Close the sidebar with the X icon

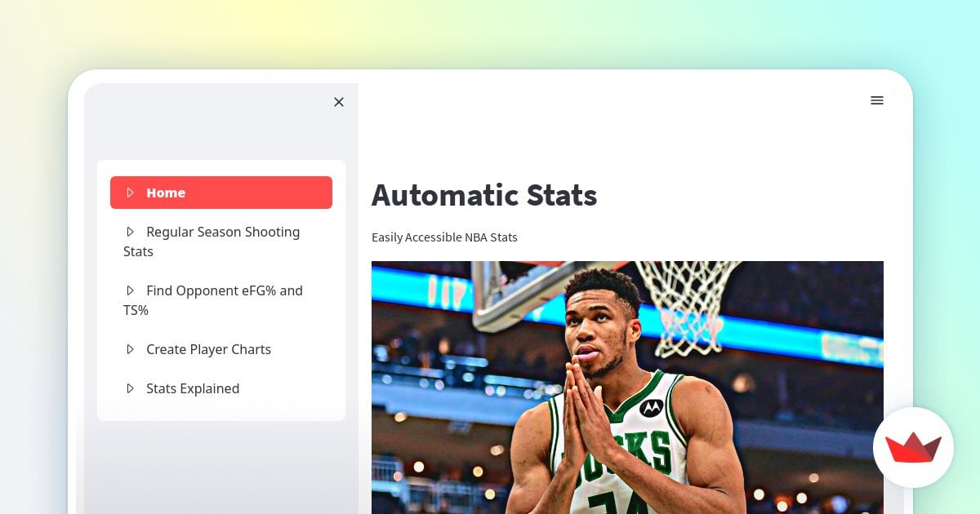(339, 102)
